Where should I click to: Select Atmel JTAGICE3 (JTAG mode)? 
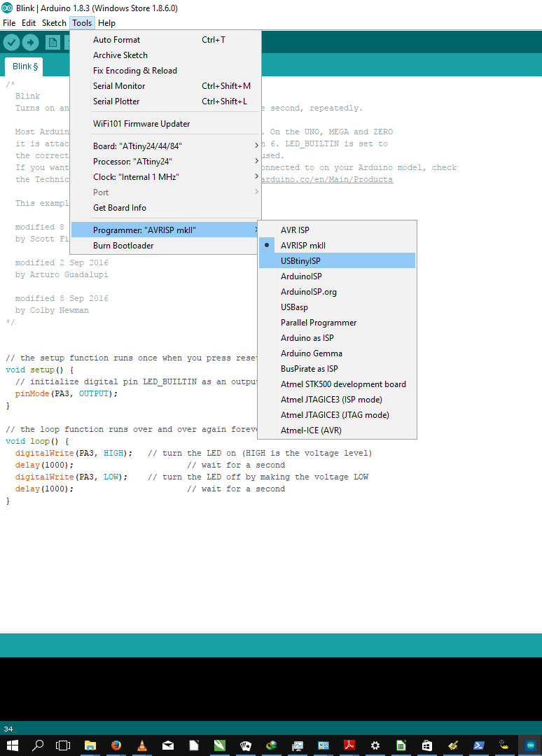coord(337,415)
